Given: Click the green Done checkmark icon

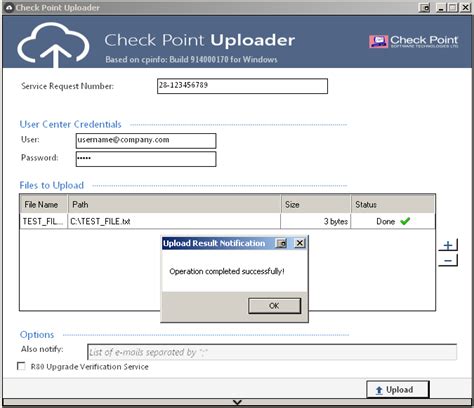Looking at the screenshot, I should (405, 221).
